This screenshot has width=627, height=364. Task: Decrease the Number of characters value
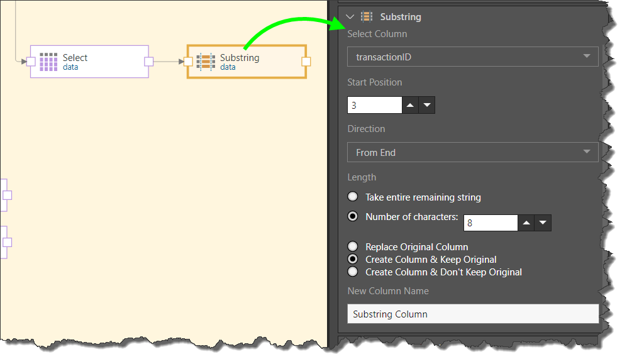(x=543, y=223)
